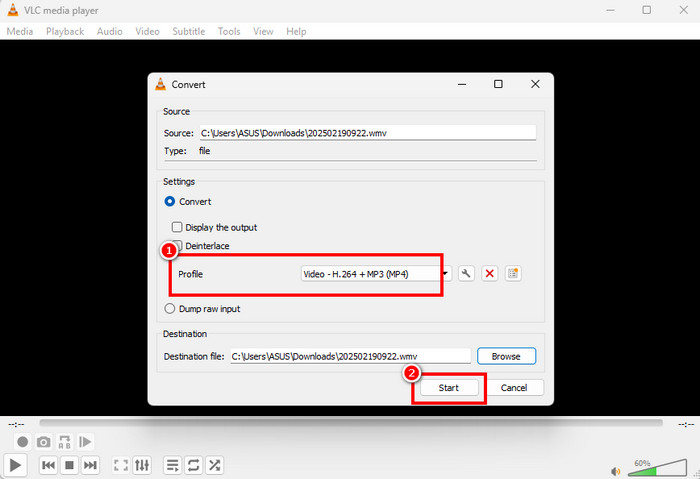
Task: Skip to previous media track
Action: tap(48, 465)
